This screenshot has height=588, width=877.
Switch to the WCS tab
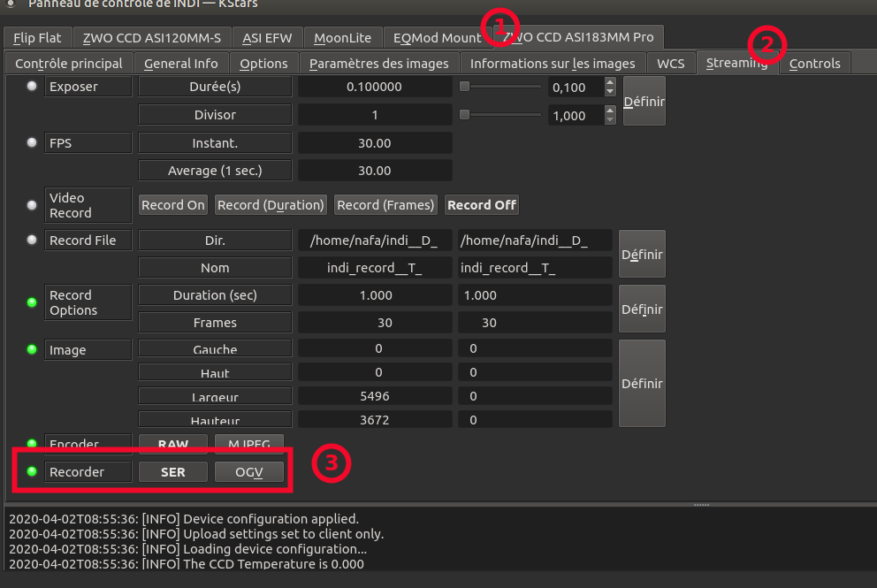pyautogui.click(x=671, y=63)
